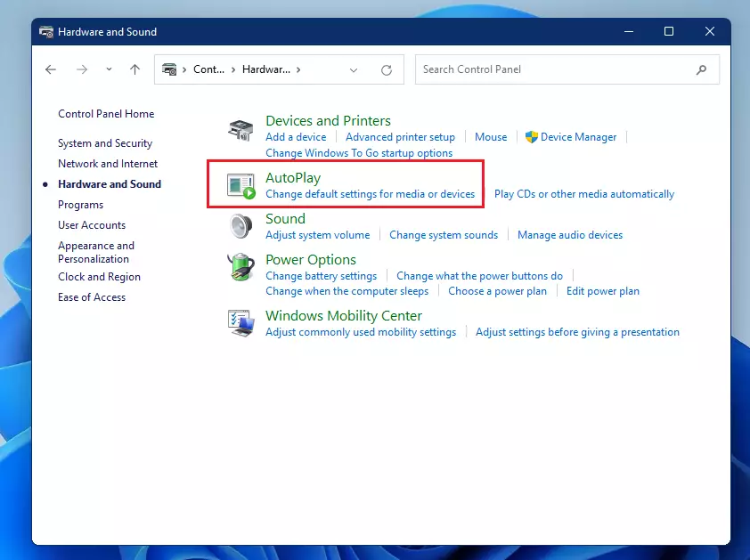Open the AutoPlay heading

pos(293,178)
